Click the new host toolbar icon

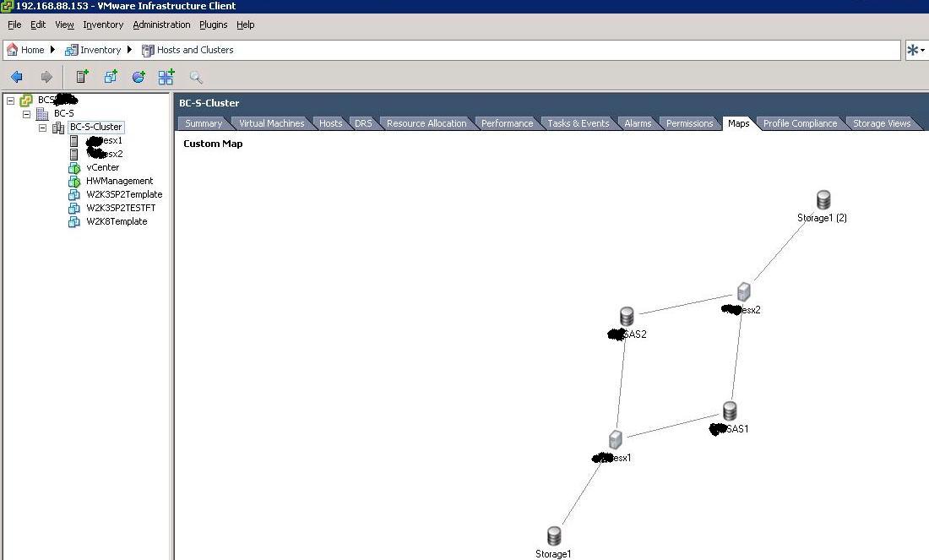click(x=82, y=76)
